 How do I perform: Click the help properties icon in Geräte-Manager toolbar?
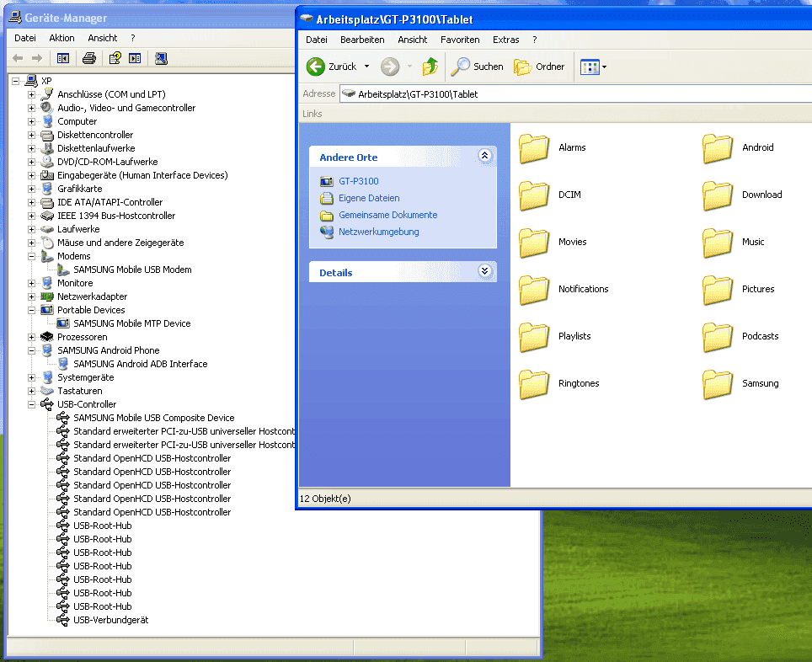115,58
